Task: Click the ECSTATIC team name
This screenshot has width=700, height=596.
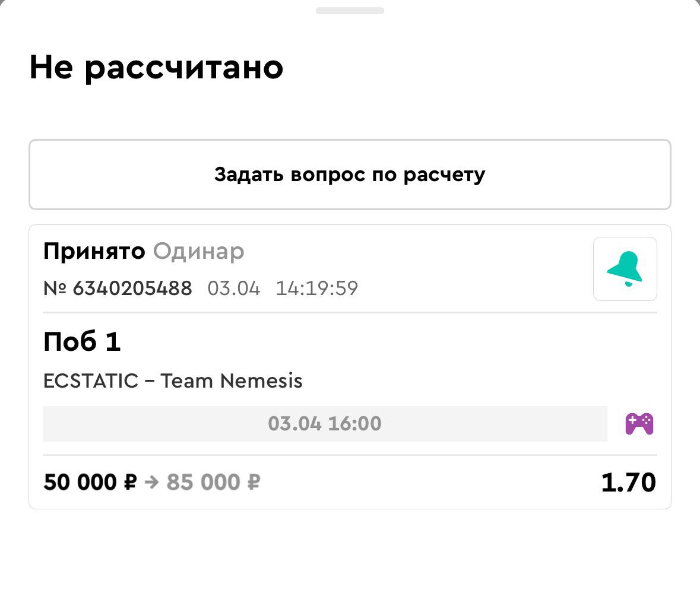Action: (90, 381)
